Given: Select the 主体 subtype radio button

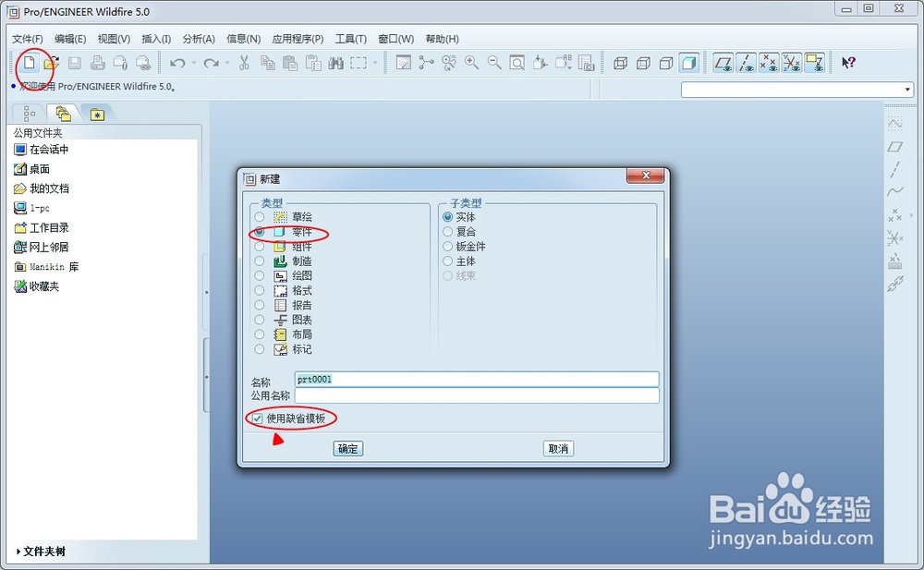Looking at the screenshot, I should click(x=448, y=261).
